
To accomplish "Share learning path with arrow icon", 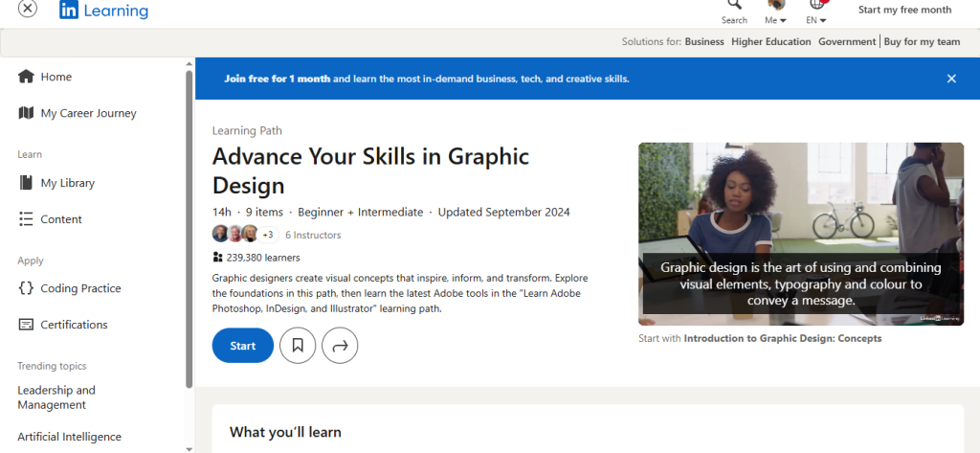I will click(x=340, y=346).
